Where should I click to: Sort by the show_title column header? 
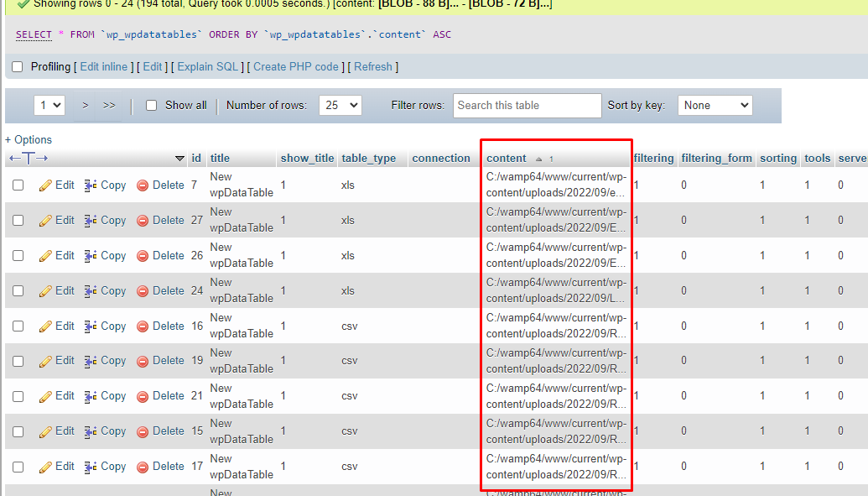point(307,158)
